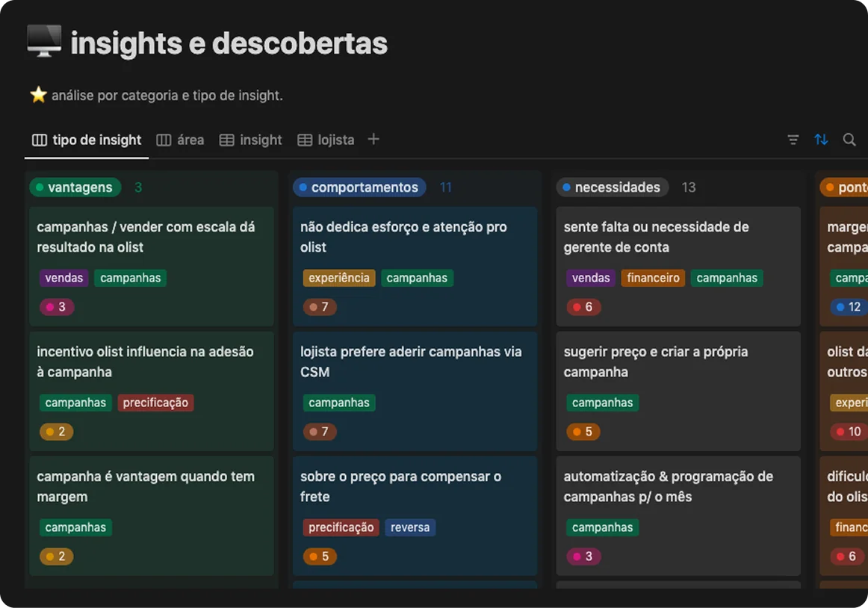Open card 'não dedica esforço e atenção pro olist'
Image resolution: width=868 pixels, height=608 pixels.
click(415, 267)
